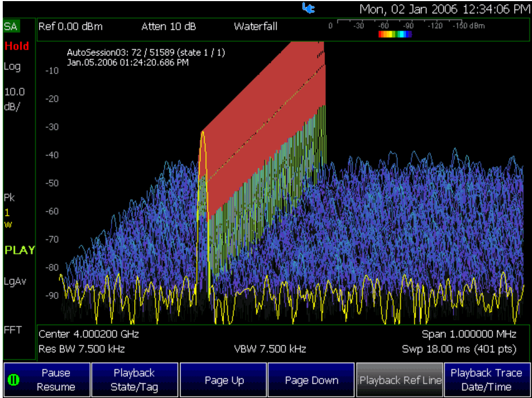Click the Pause Resume softkey
Viewport: 532px width, 398px height.
pyautogui.click(x=47, y=380)
